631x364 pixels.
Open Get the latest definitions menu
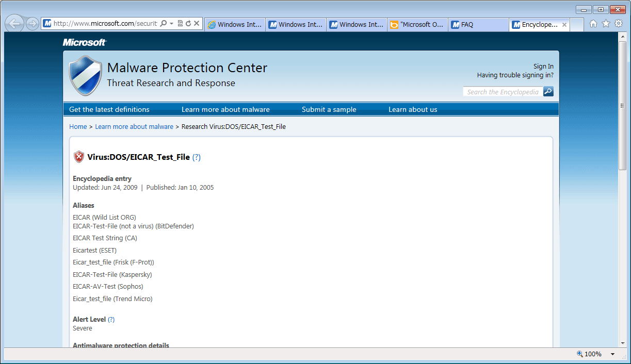click(x=109, y=109)
